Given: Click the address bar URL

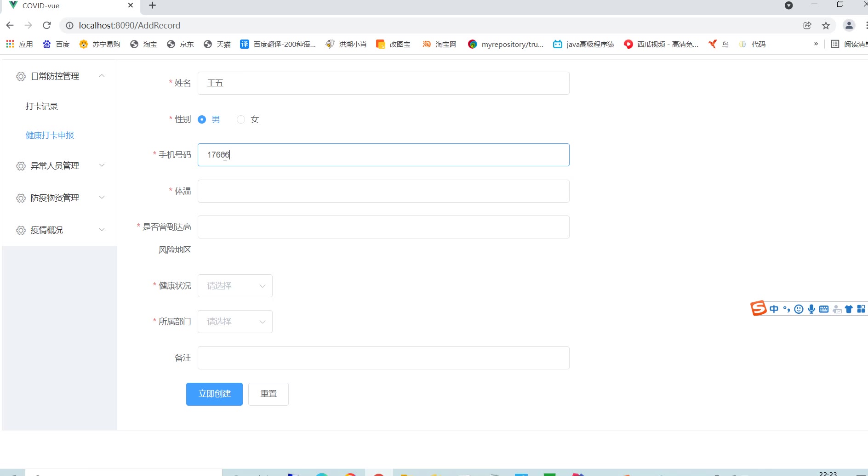Looking at the screenshot, I should 130,25.
